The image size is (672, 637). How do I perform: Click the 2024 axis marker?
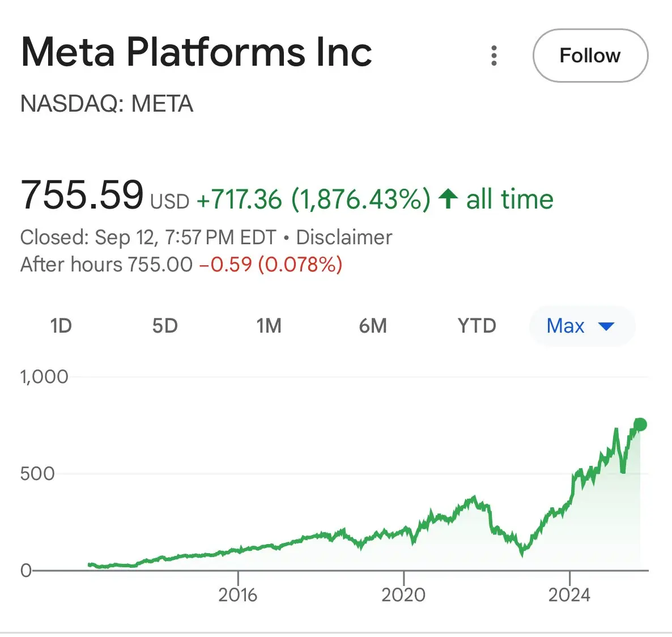click(x=569, y=595)
